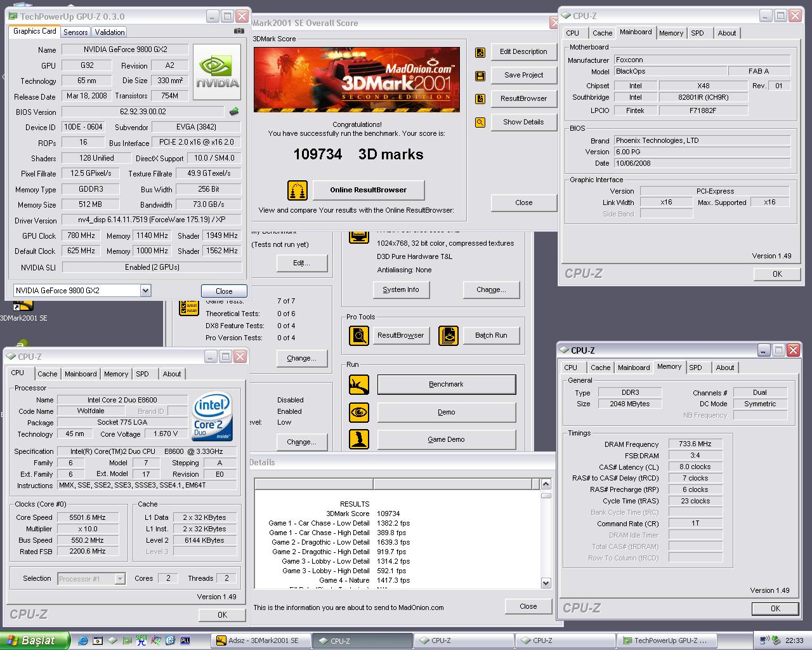Click Change button in Selected Tests section
The image size is (812, 650).
pos(301,359)
